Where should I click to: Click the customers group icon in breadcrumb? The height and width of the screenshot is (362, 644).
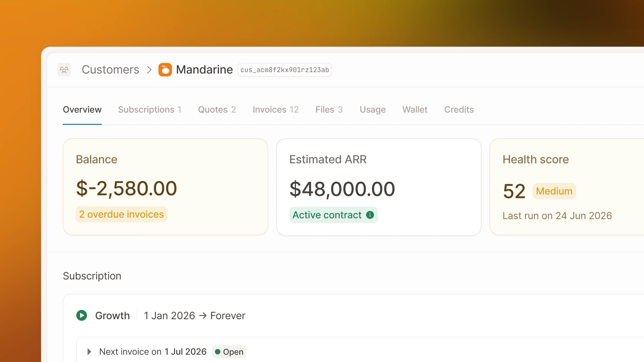coord(64,70)
